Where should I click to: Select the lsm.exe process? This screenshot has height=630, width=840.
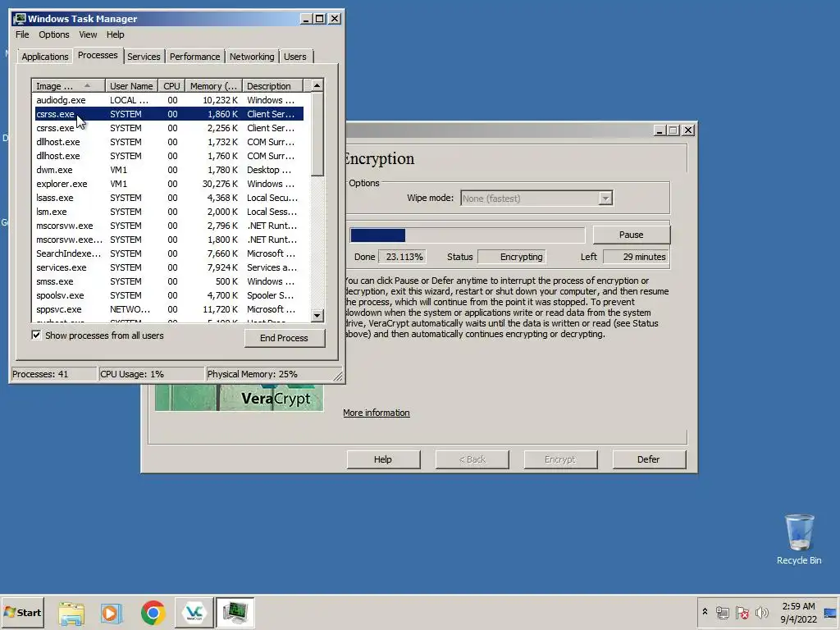[167, 212]
